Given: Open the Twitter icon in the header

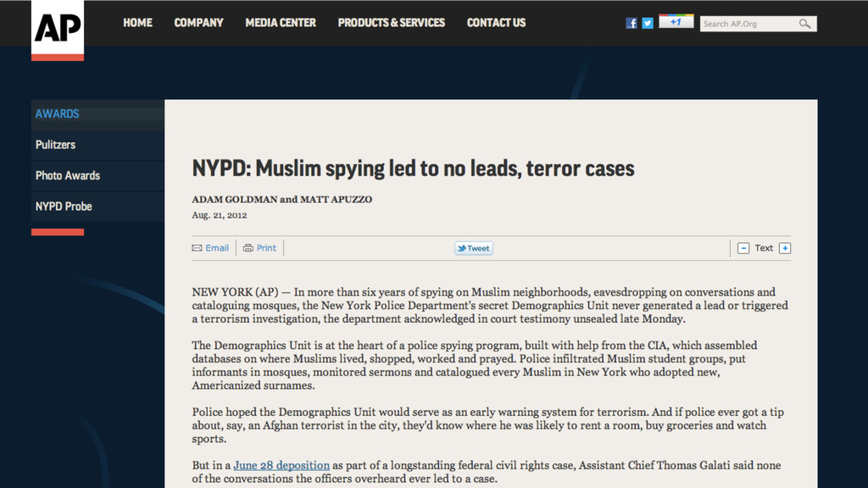Looking at the screenshot, I should [x=647, y=23].
